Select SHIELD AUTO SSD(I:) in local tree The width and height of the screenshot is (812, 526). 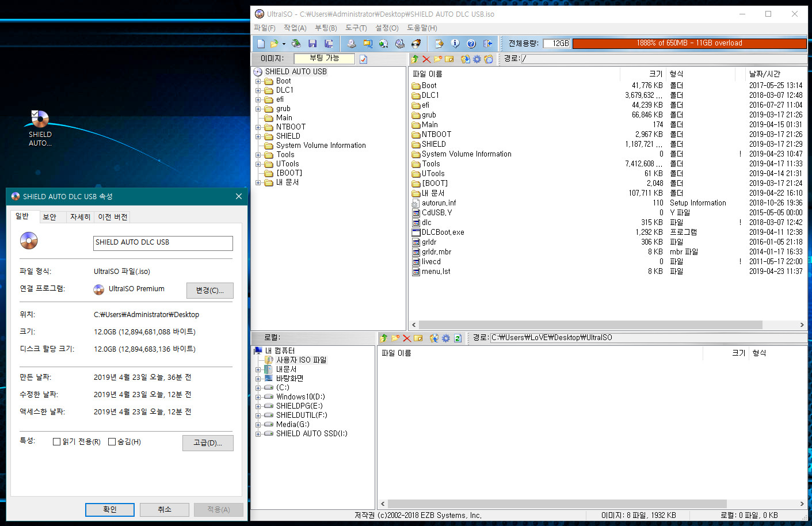click(x=311, y=434)
